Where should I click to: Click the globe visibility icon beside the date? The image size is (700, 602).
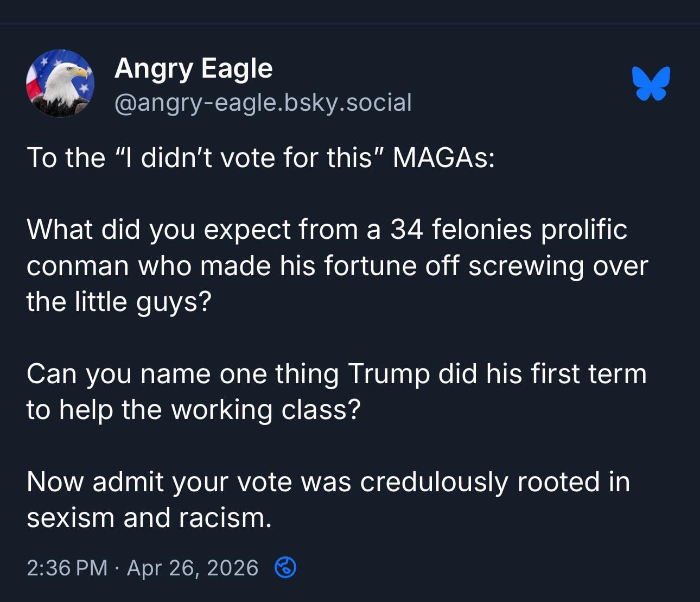(285, 568)
